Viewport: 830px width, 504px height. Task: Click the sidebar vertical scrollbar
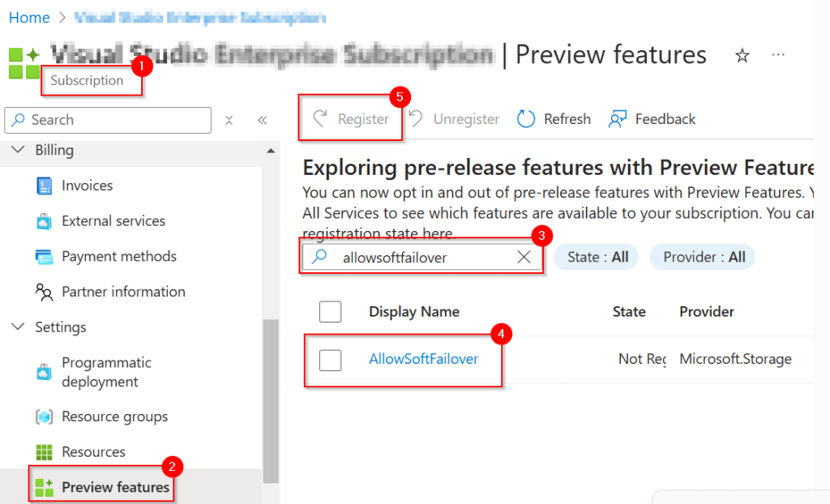(271, 389)
